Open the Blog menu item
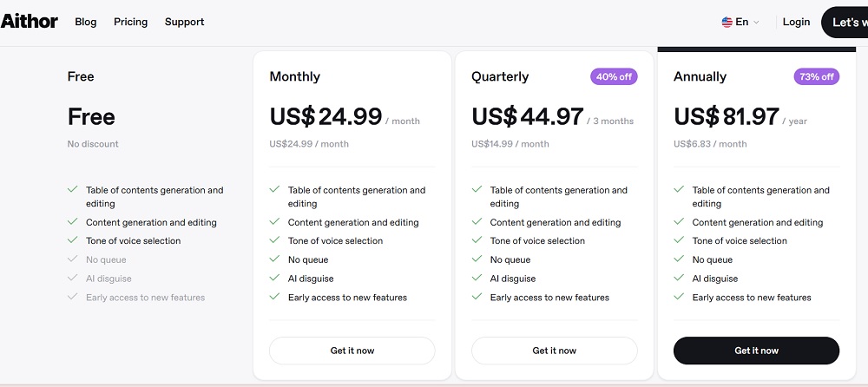The height and width of the screenshot is (387, 868). point(86,22)
